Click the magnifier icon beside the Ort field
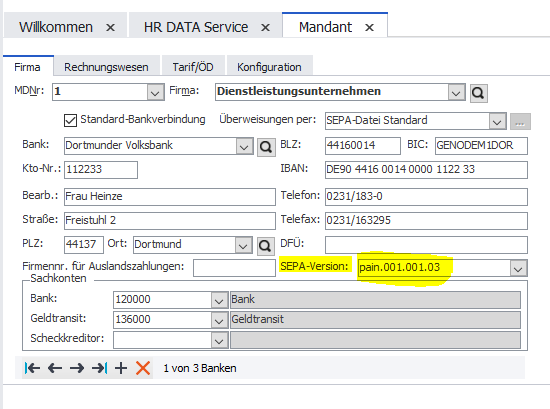Viewport: 550px width, 409px height. pos(265,246)
